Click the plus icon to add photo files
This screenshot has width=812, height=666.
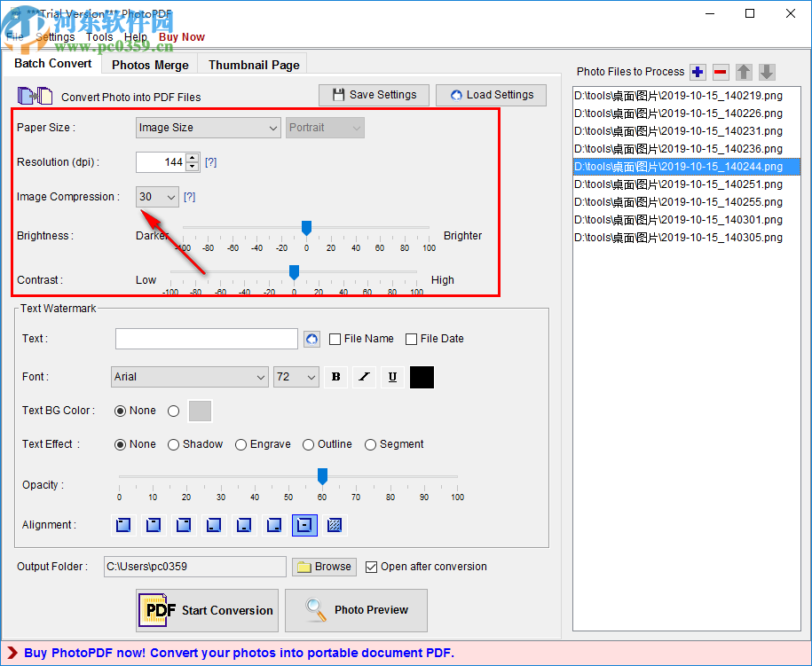point(698,72)
